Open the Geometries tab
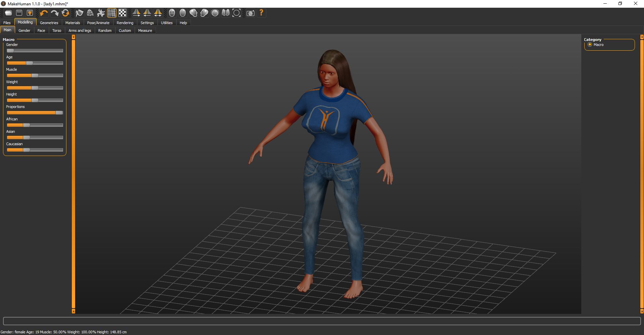The width and height of the screenshot is (644, 335). pos(49,23)
